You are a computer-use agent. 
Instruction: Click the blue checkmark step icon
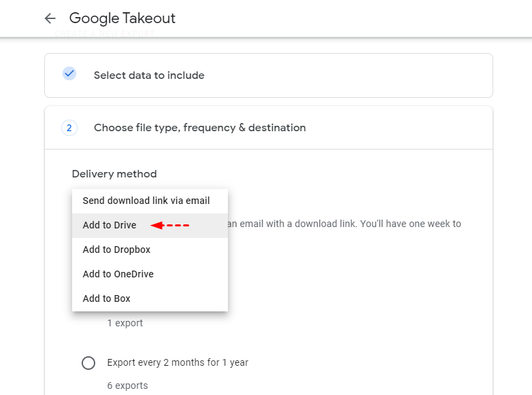coord(69,73)
